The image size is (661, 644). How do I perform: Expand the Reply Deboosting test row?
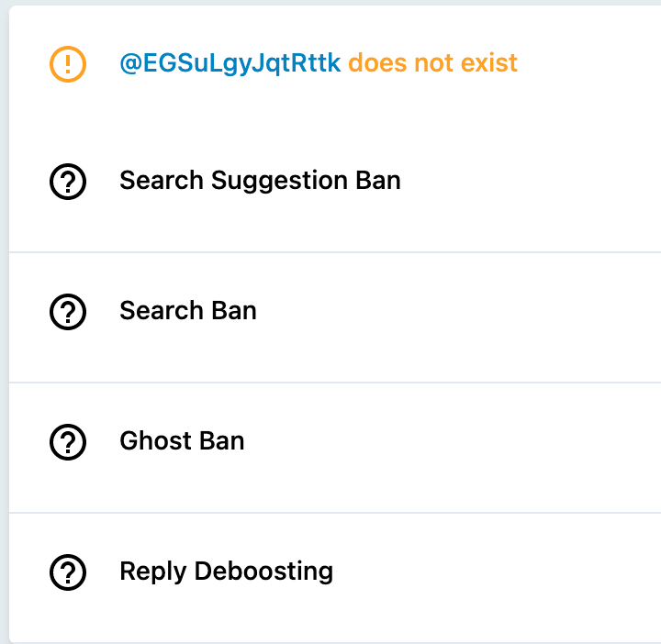pos(335,578)
